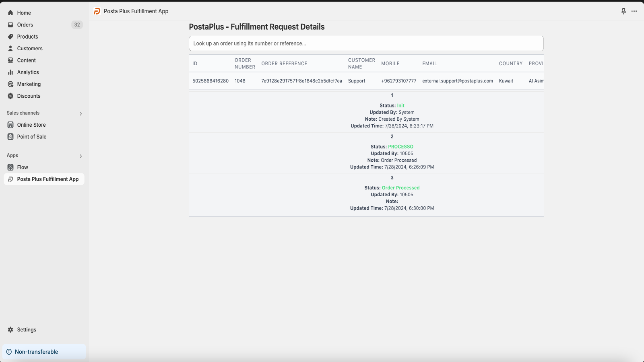Screen dimensions: 644x362
Task: Expand the Apps section chevron
Action: point(80,156)
